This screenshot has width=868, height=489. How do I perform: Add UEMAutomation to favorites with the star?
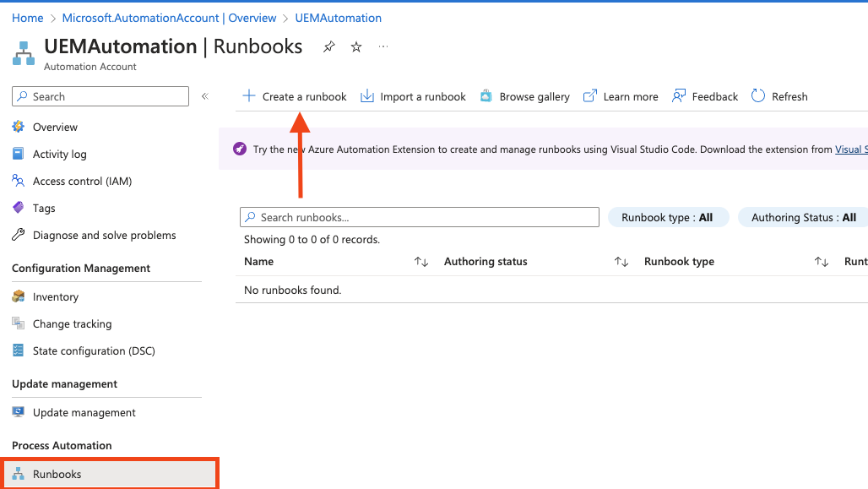[x=355, y=47]
